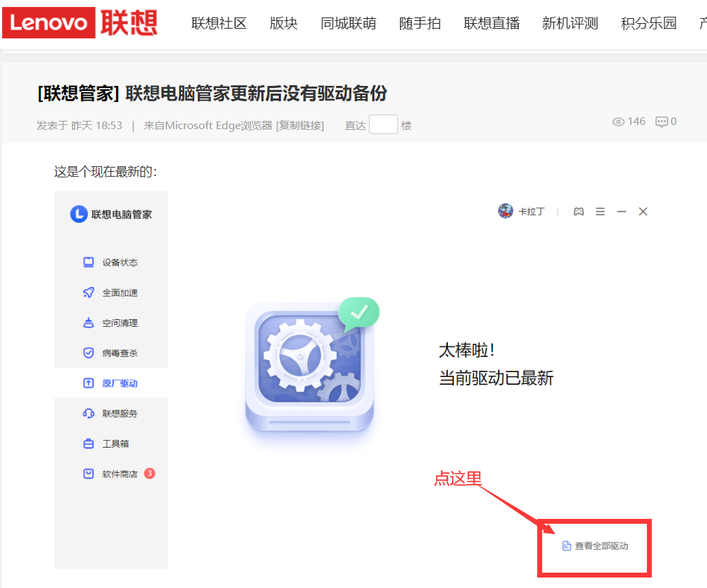Open 联想直播 page
707x588 pixels.
click(x=491, y=23)
